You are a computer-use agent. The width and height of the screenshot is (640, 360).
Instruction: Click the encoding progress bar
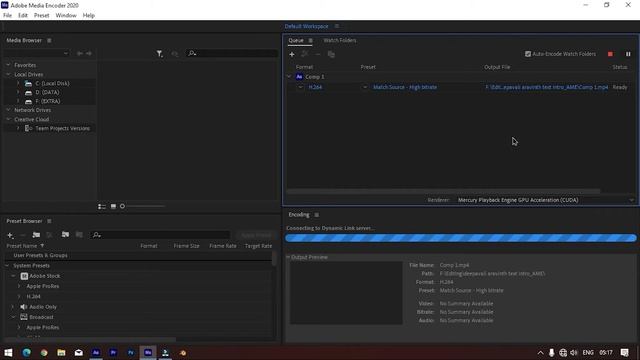(461, 238)
